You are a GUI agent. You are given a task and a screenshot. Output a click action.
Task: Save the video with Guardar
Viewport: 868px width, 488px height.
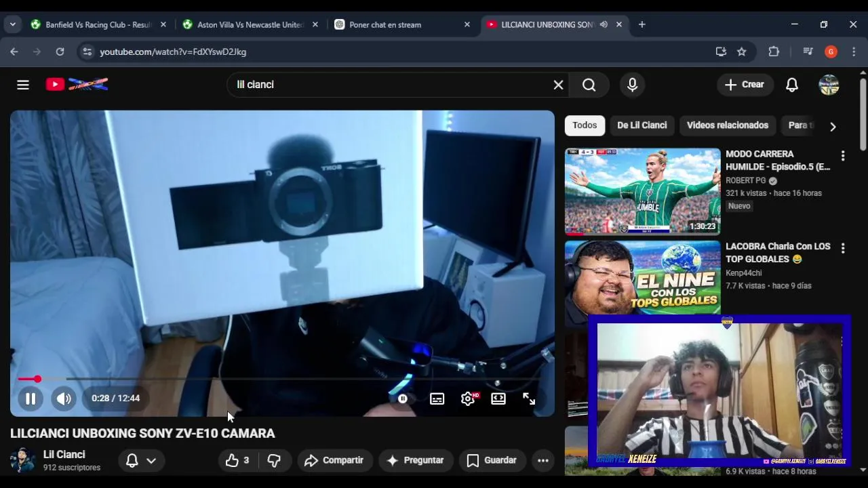(492, 460)
